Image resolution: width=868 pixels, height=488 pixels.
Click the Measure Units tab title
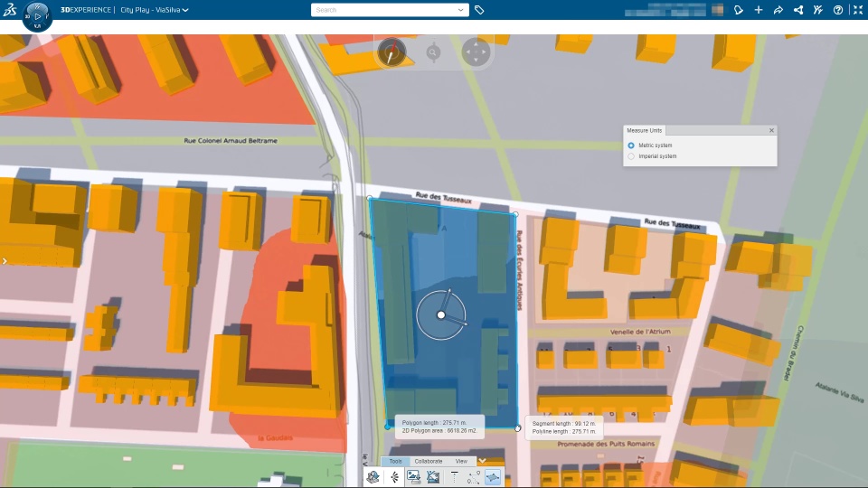645,130
